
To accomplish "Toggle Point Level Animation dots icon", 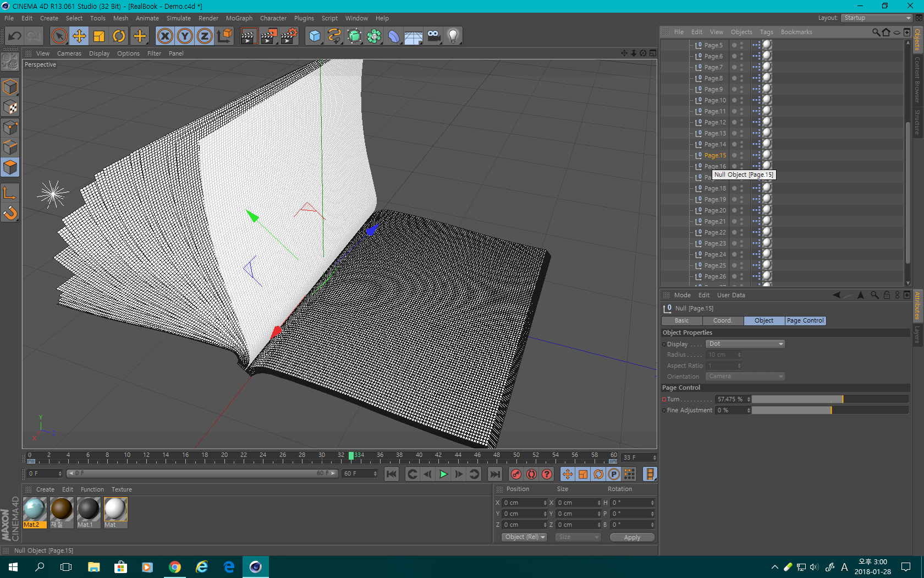I will click(x=629, y=474).
